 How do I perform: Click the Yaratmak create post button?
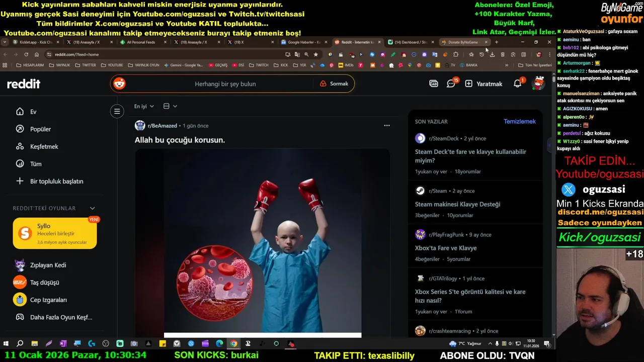pos(484,84)
